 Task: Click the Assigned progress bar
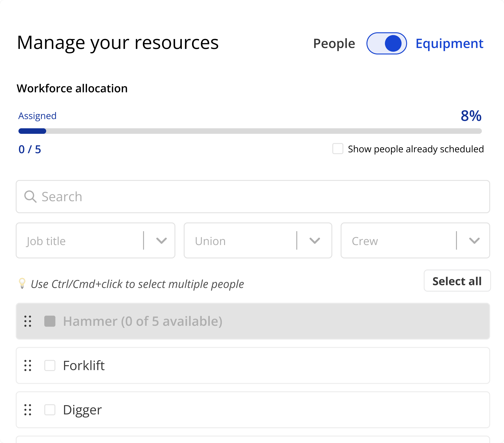point(250,131)
